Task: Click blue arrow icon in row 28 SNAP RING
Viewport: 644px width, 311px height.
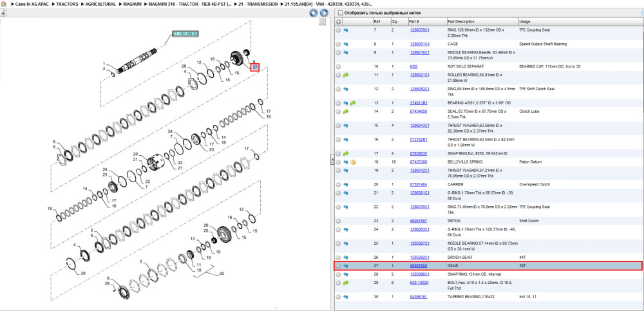Action: pos(346,274)
